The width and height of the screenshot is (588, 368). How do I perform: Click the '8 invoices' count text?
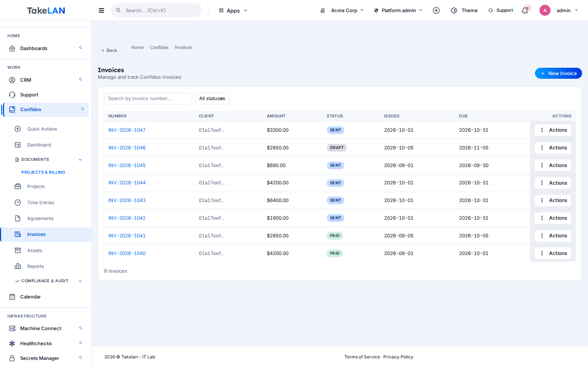[x=115, y=271]
